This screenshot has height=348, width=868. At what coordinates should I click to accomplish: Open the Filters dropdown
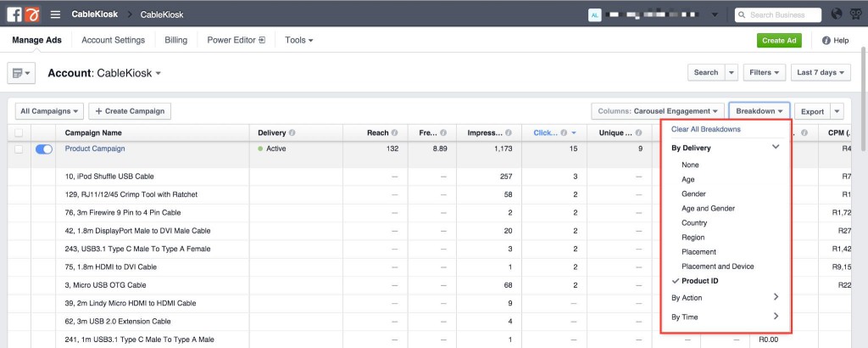click(764, 73)
